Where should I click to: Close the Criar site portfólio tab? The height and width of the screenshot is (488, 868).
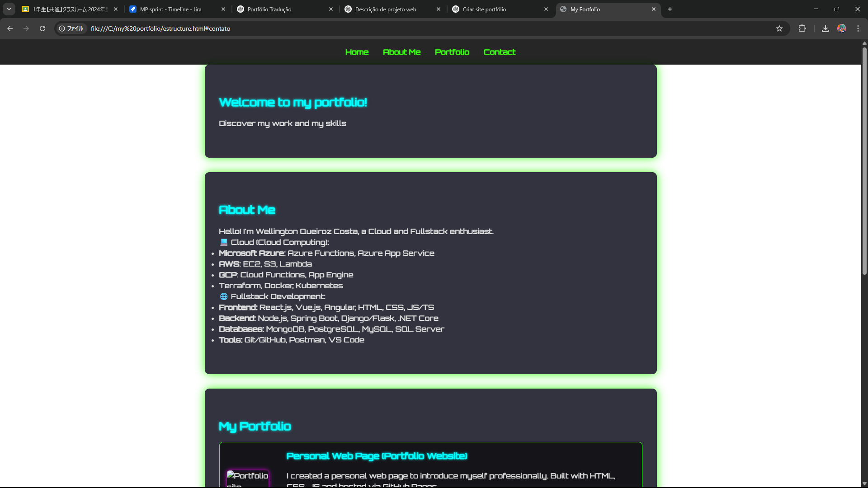(546, 9)
